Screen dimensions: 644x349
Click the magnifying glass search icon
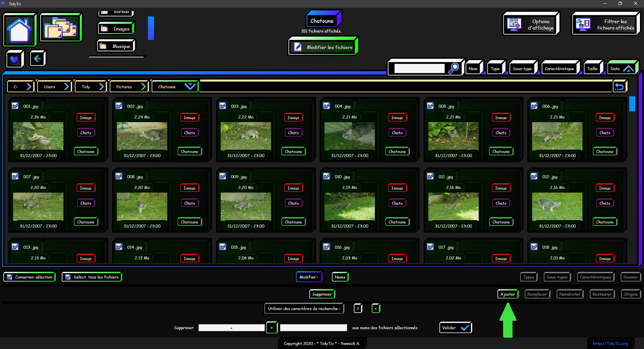pyautogui.click(x=453, y=68)
